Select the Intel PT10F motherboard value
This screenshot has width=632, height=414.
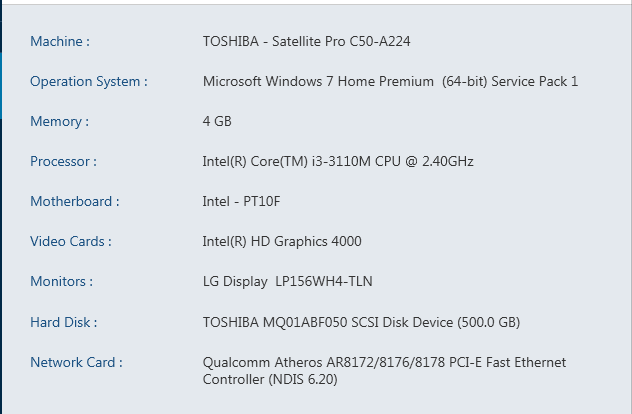coord(241,202)
